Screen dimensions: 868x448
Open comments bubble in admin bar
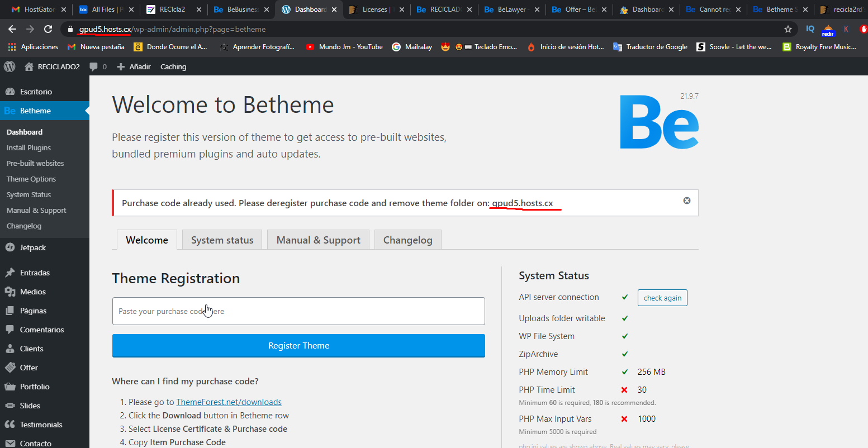[x=98, y=66]
